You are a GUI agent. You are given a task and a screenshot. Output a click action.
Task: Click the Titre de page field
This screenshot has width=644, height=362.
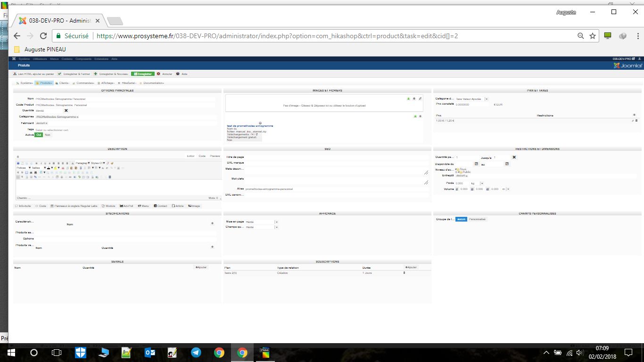pyautogui.click(x=337, y=157)
